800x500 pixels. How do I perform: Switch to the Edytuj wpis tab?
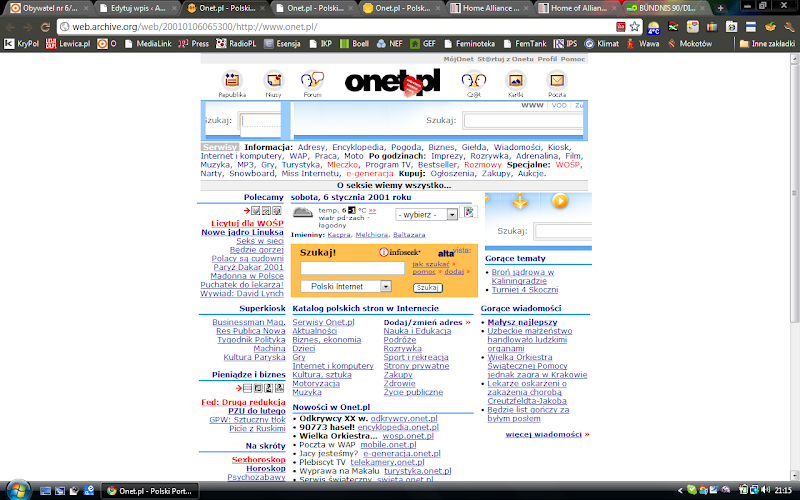click(x=138, y=8)
